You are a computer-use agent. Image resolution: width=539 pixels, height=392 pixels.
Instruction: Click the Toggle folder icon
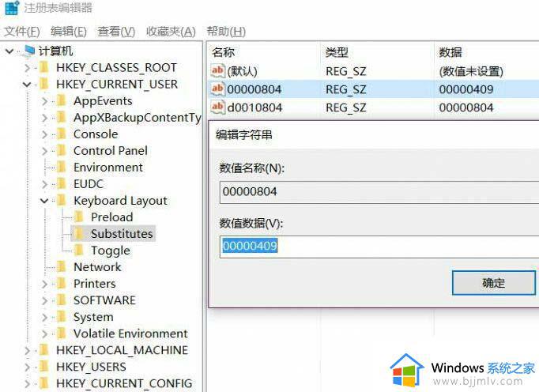(x=79, y=250)
